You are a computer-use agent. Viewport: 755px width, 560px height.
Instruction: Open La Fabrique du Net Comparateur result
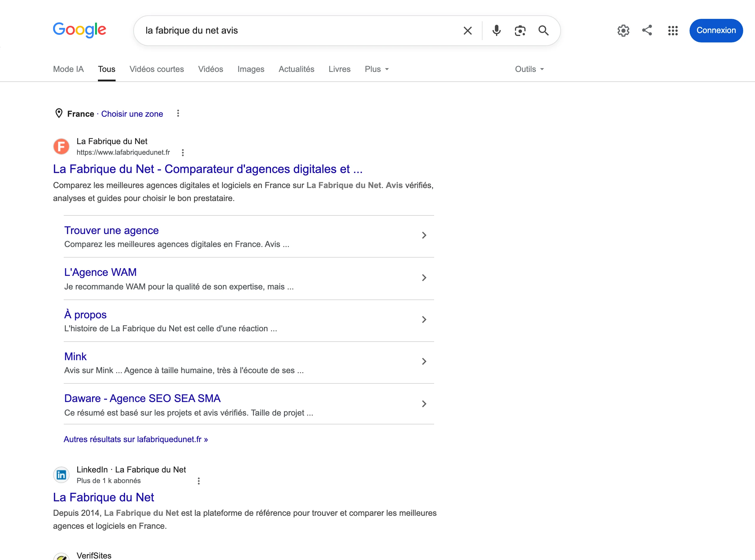pos(208,169)
